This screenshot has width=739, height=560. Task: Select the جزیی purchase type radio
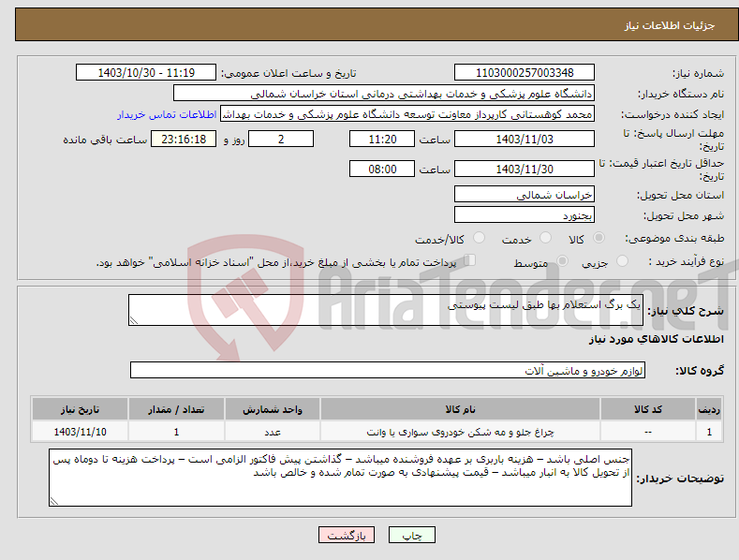[622, 260]
